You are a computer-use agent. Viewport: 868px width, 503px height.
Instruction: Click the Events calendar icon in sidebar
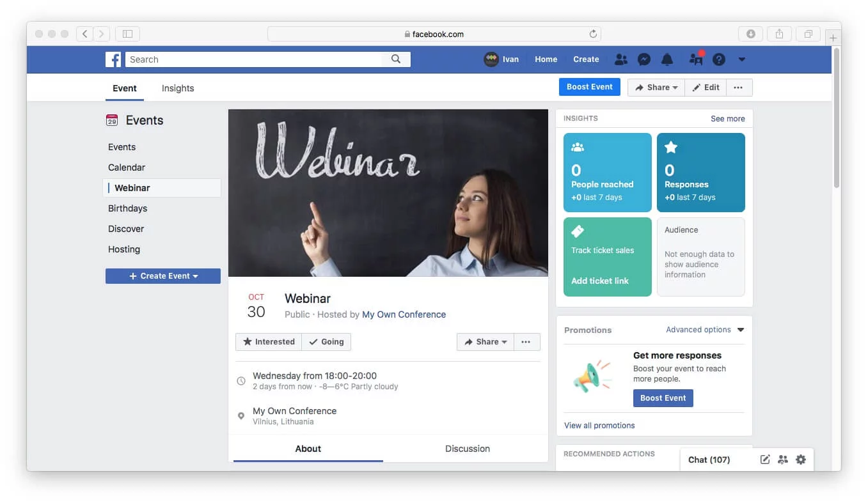point(113,120)
